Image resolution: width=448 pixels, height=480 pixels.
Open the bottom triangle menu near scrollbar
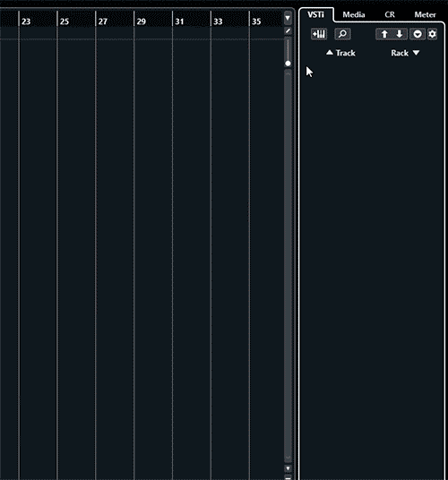click(288, 468)
